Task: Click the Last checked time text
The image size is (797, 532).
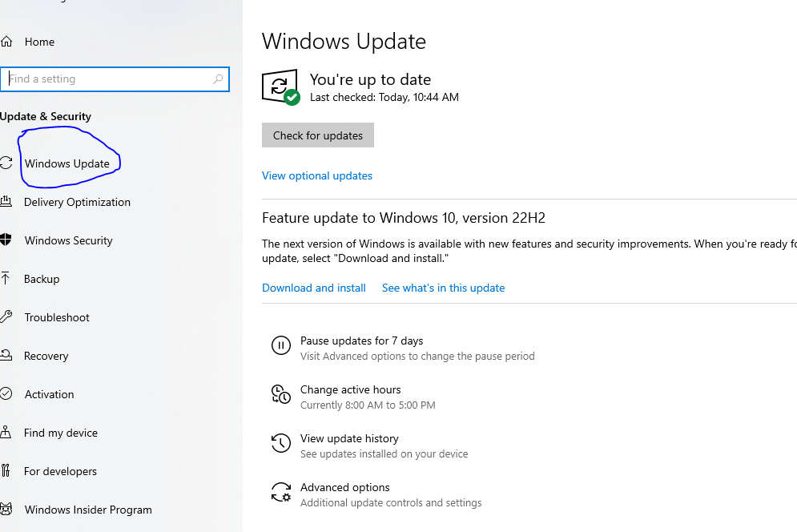Action: (384, 97)
